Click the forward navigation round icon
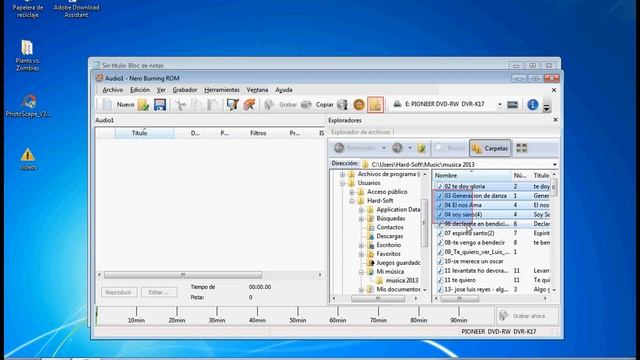The width and height of the screenshot is (640, 360). (x=397, y=148)
